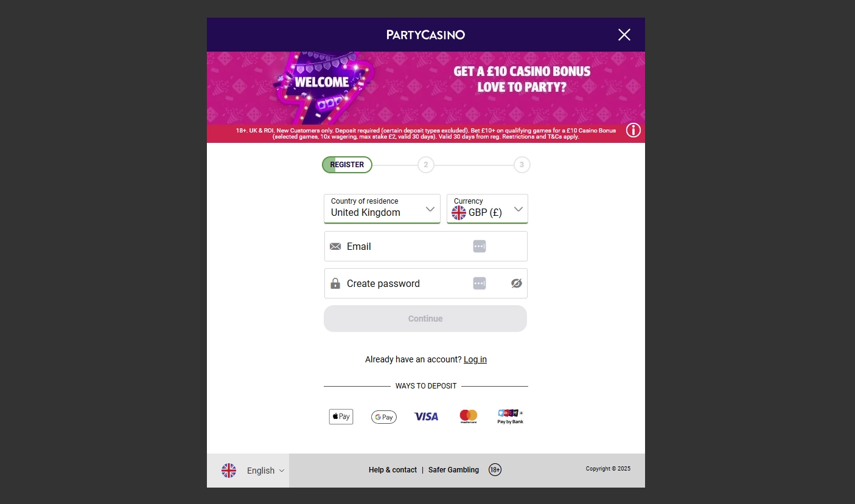
Task: Open the Safer Gambling page
Action: tap(453, 469)
